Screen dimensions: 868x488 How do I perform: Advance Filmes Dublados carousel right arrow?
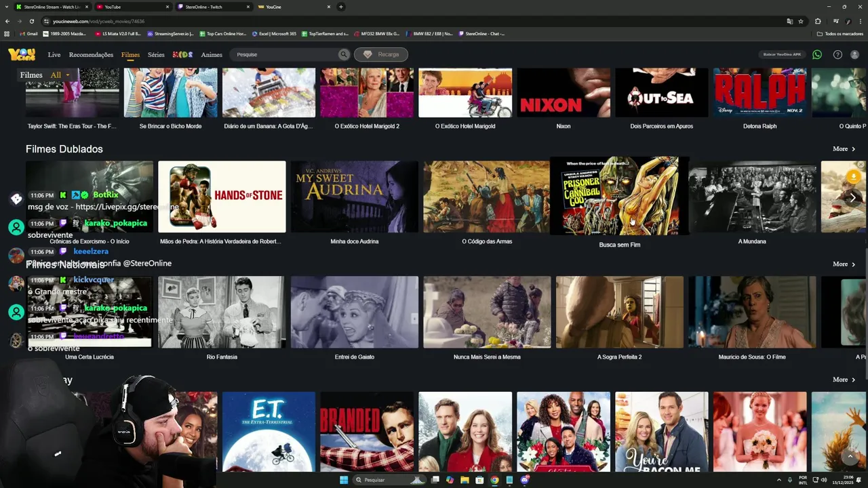click(852, 197)
